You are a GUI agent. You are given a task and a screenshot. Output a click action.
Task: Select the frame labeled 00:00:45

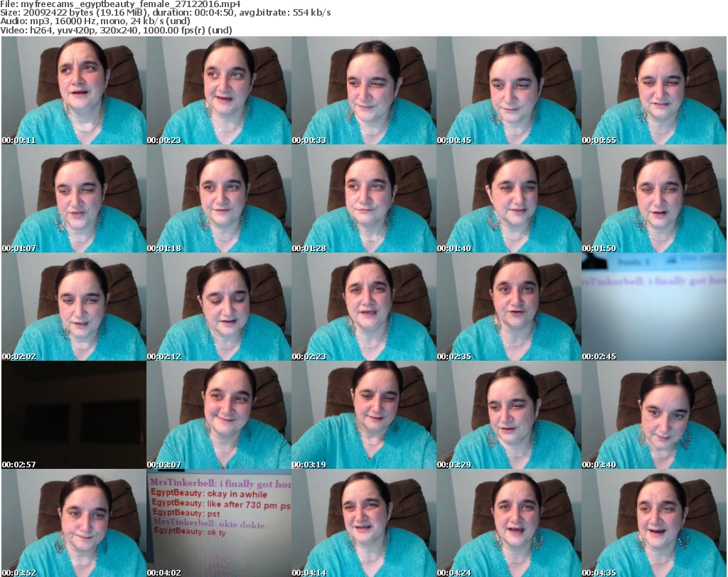tap(508, 90)
